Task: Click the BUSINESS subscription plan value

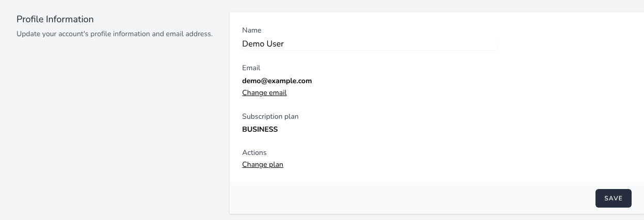Action: [260, 129]
